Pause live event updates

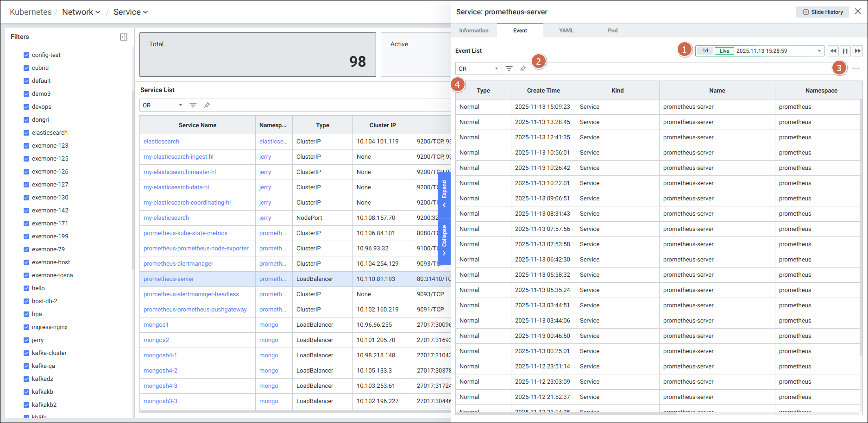pos(845,51)
